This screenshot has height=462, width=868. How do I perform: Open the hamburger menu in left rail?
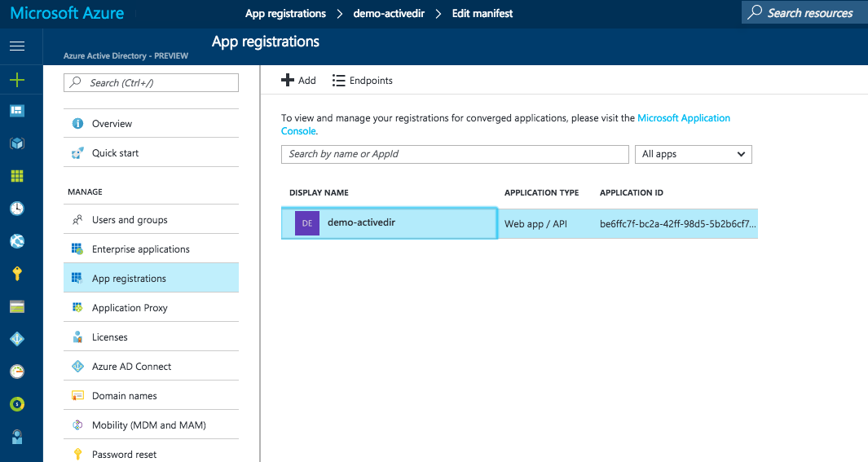click(17, 46)
